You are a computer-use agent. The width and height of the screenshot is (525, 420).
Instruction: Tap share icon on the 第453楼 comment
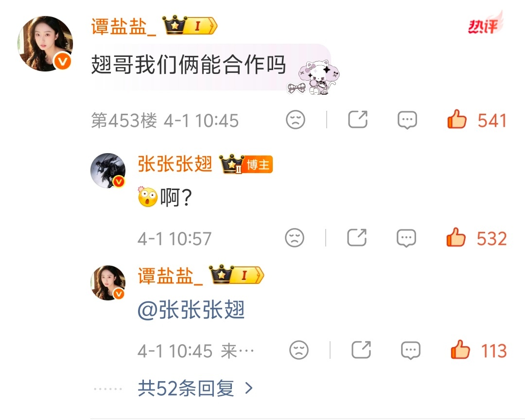(x=358, y=119)
